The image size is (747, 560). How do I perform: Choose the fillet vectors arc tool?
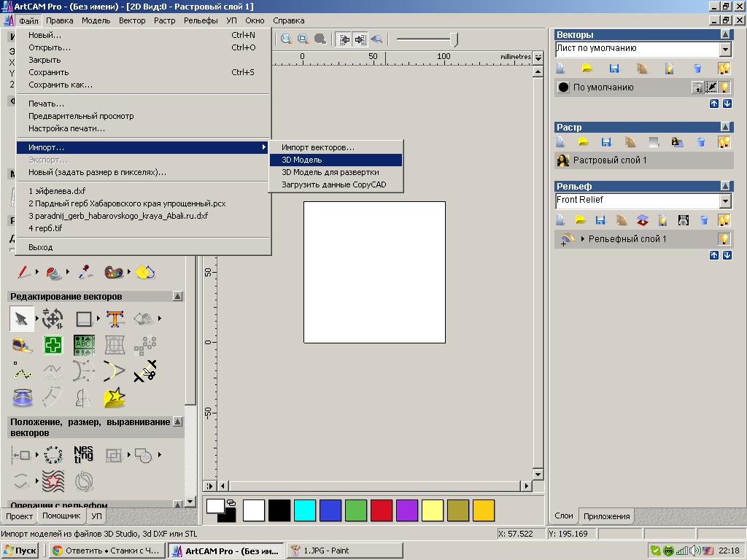coord(115,371)
